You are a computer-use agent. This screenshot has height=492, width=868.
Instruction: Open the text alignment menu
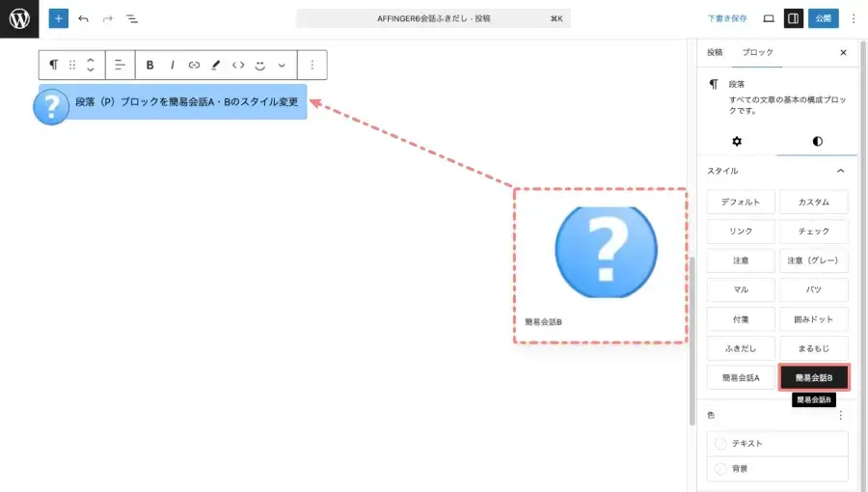120,65
